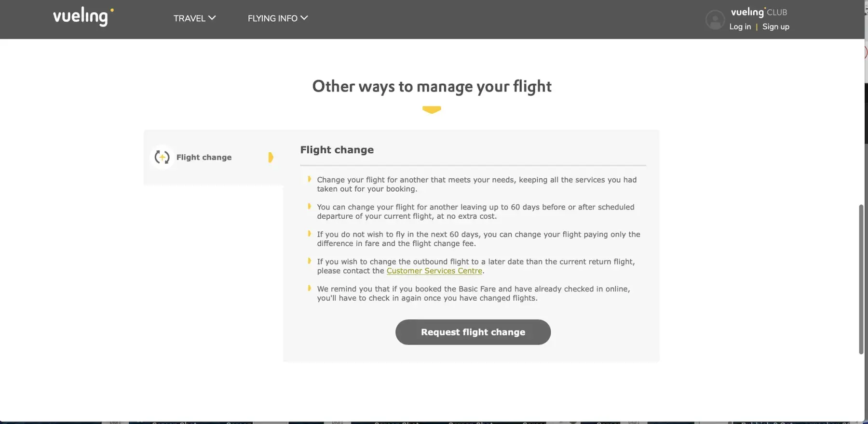Click the 'Other ways to manage your flight' title
Screen dimensions: 868x424
click(x=432, y=86)
